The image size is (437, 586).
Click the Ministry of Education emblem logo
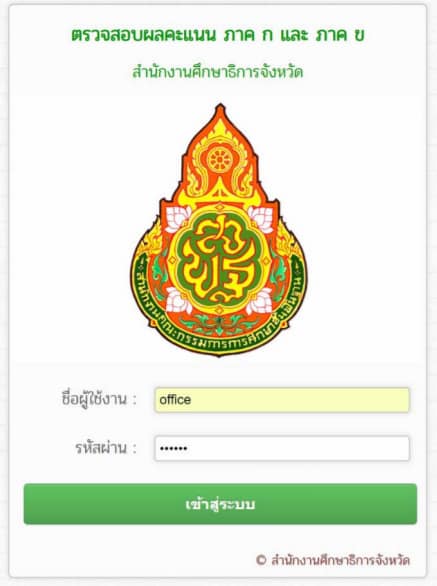click(x=219, y=230)
